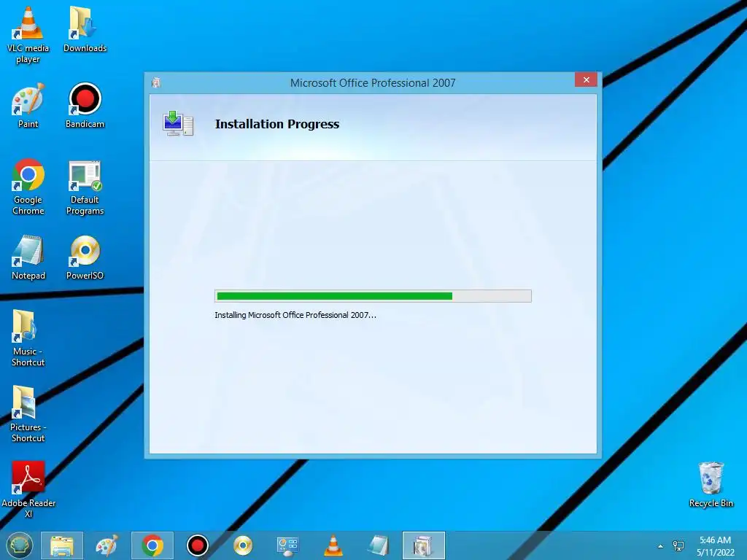Click the Google Chrome desktop shortcut
This screenshot has height=560, width=747.
28,186
